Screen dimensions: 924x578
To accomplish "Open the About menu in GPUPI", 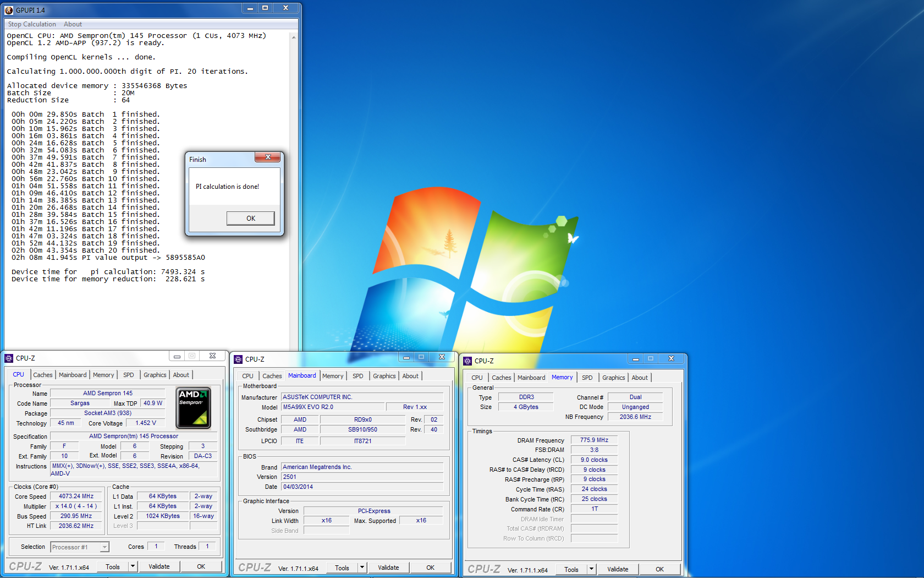I will pos(73,24).
